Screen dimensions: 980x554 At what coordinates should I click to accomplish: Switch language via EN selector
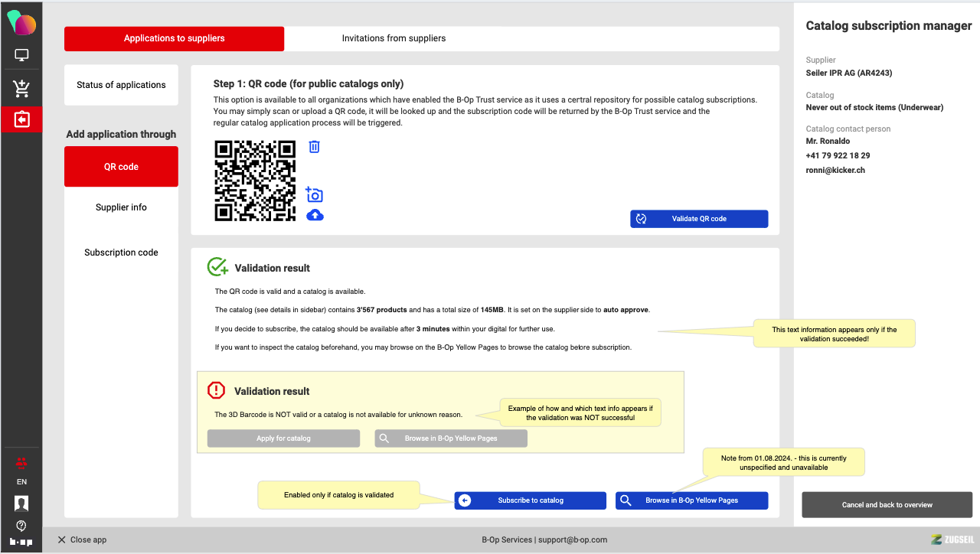pyautogui.click(x=21, y=482)
